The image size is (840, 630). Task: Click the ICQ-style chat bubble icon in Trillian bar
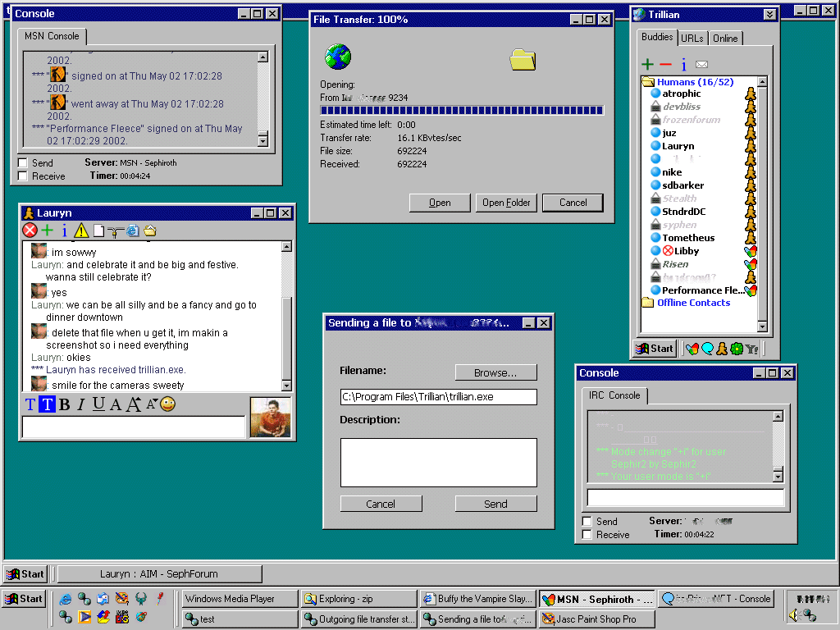[707, 349]
